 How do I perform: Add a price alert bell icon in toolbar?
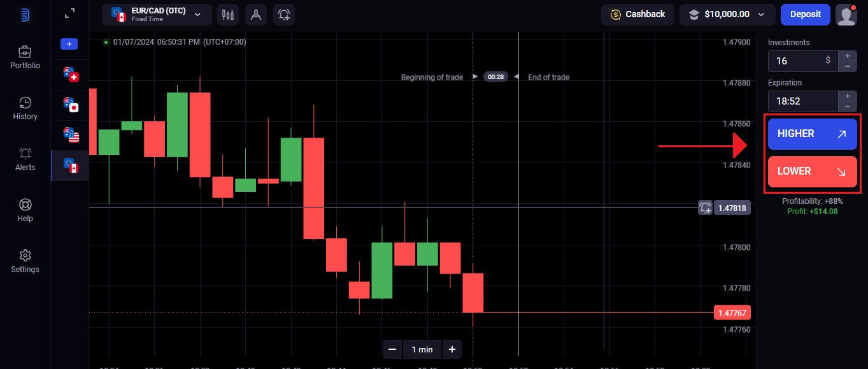click(x=284, y=15)
